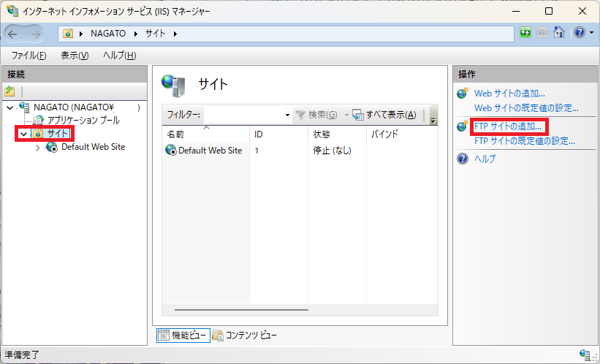Screen dimensions: 600x364
Task: Open the dropdown arrow beside toolbar Help icon
Action: (591, 33)
